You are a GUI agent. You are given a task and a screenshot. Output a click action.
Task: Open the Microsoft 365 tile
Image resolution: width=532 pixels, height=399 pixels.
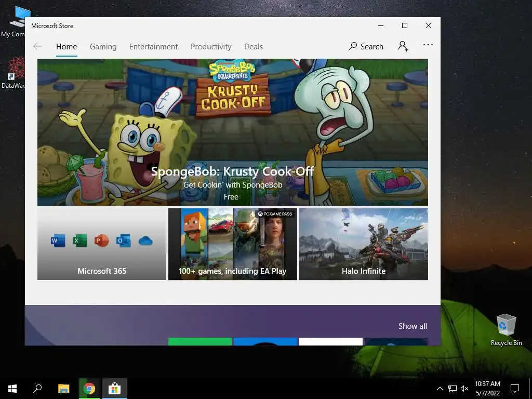[x=102, y=244]
